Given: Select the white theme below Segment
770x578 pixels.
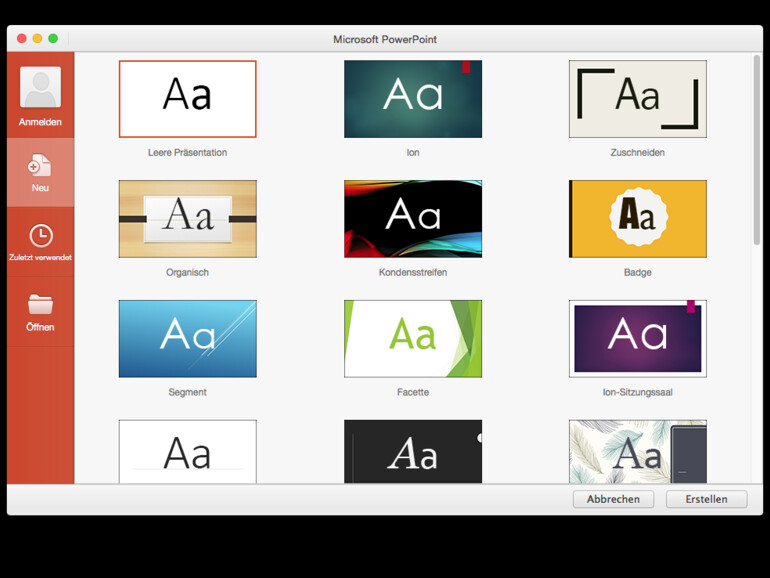Looking at the screenshot, I should 188,452.
